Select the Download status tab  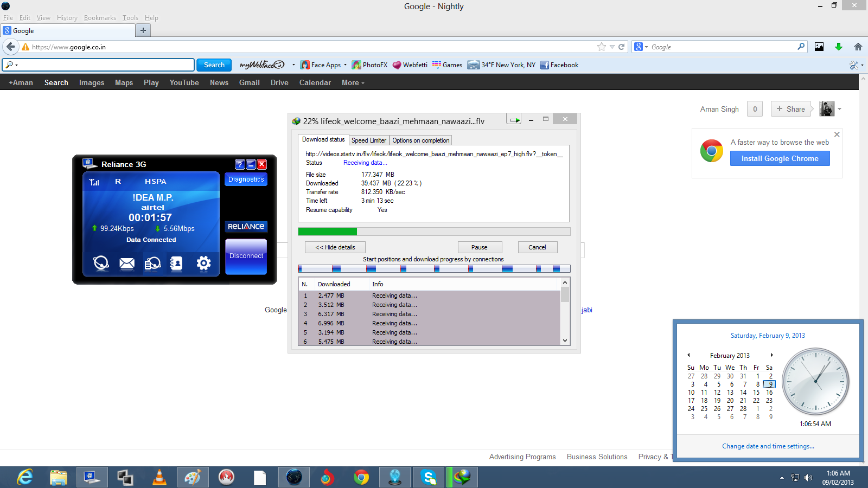point(323,139)
